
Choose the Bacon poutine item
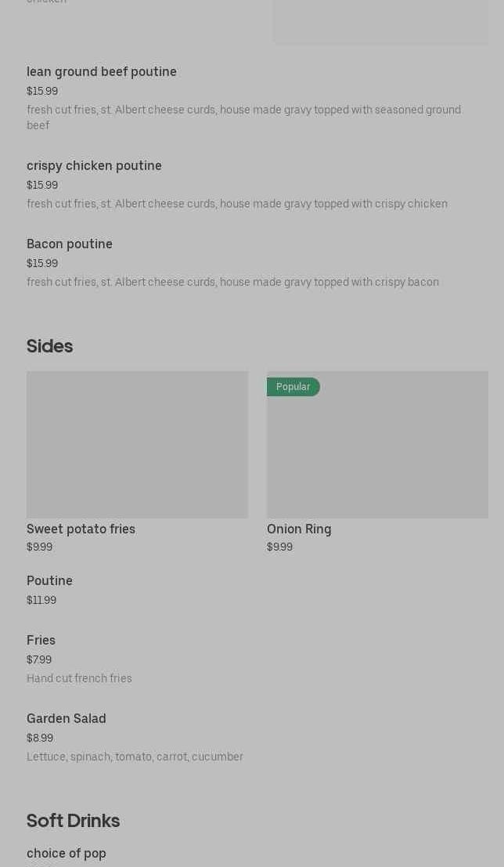tap(70, 244)
